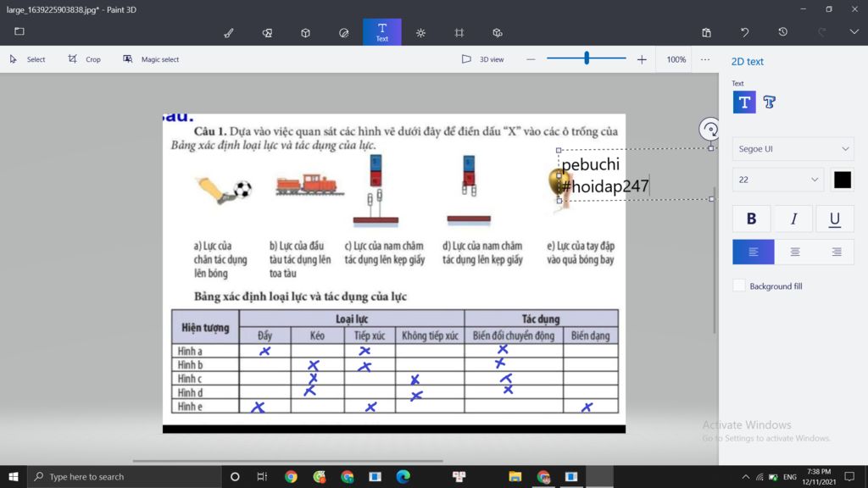Image resolution: width=868 pixels, height=488 pixels.
Task: Open the font size 22 dropdown
Action: point(778,180)
